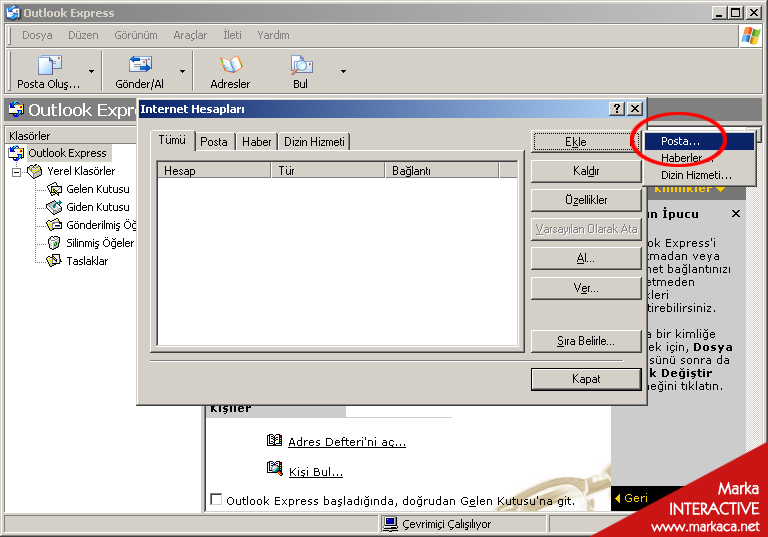Click the Windows logo in menu bar
Screen dimensions: 768x537
750,35
